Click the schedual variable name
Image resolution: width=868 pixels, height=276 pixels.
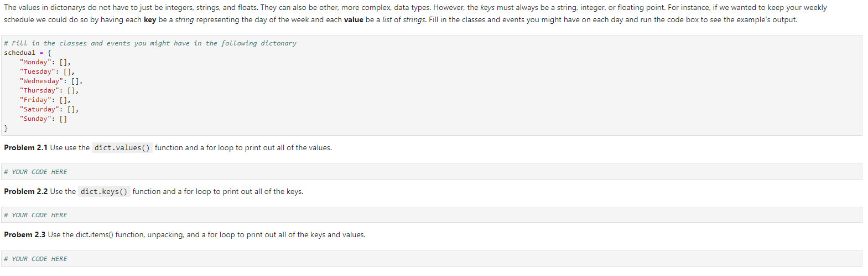click(19, 53)
